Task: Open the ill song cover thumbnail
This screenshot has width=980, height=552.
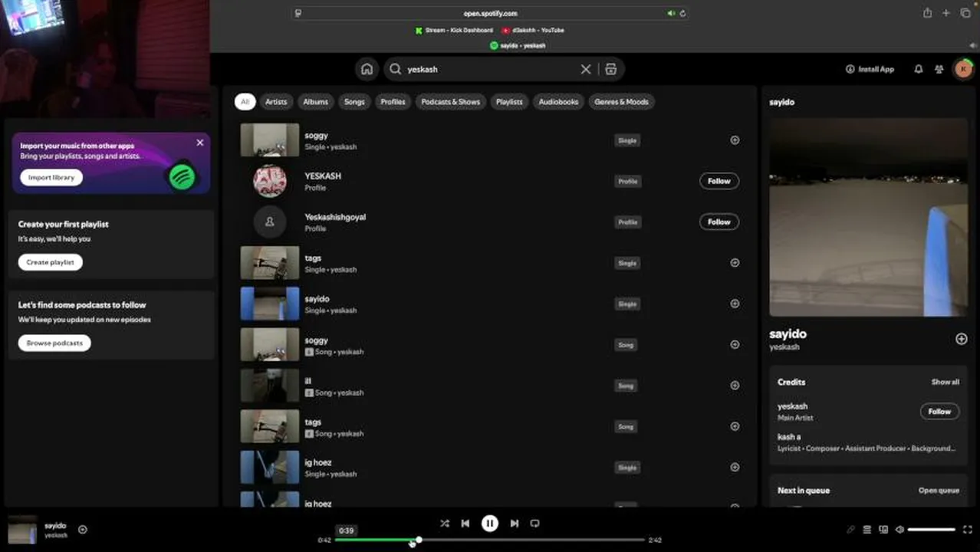Action: tap(270, 386)
